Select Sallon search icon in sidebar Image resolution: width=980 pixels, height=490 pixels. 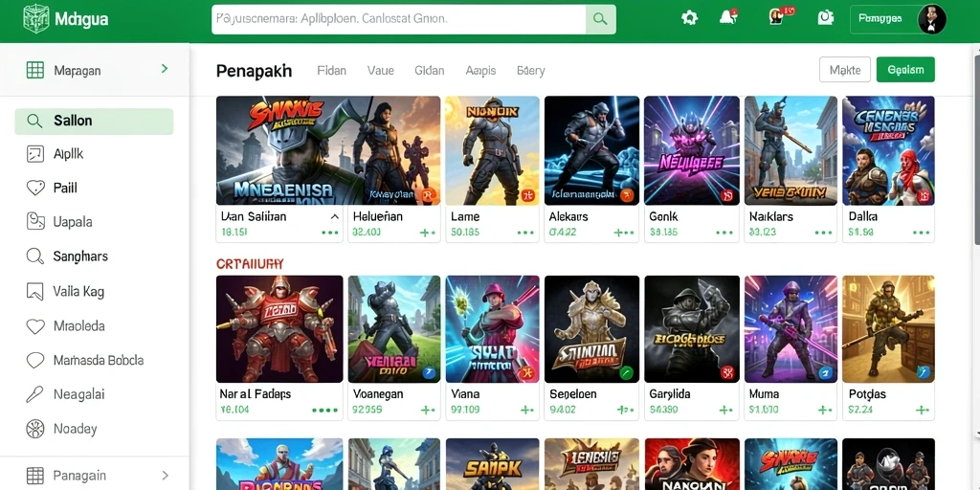pyautogui.click(x=35, y=121)
